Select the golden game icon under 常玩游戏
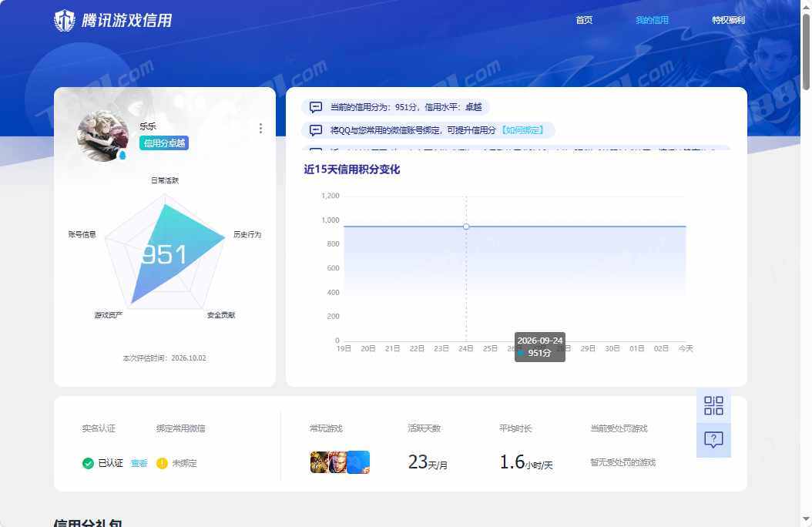This screenshot has height=527, width=812. 318,462
